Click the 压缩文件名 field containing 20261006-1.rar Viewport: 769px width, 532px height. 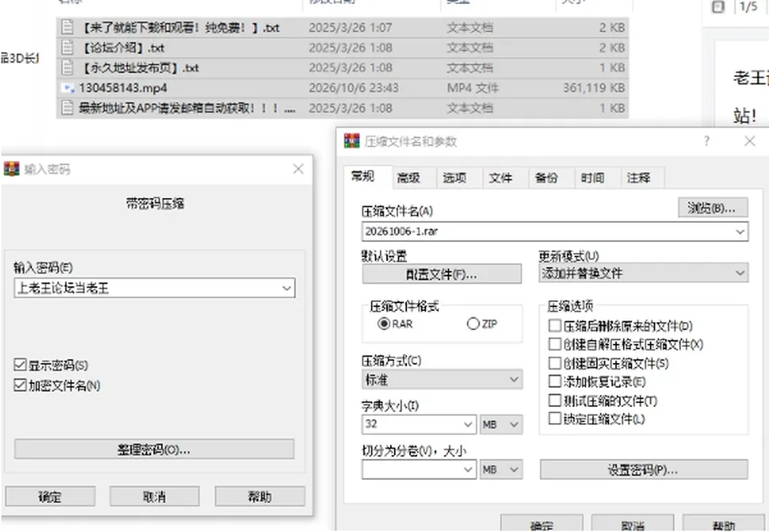tap(555, 232)
